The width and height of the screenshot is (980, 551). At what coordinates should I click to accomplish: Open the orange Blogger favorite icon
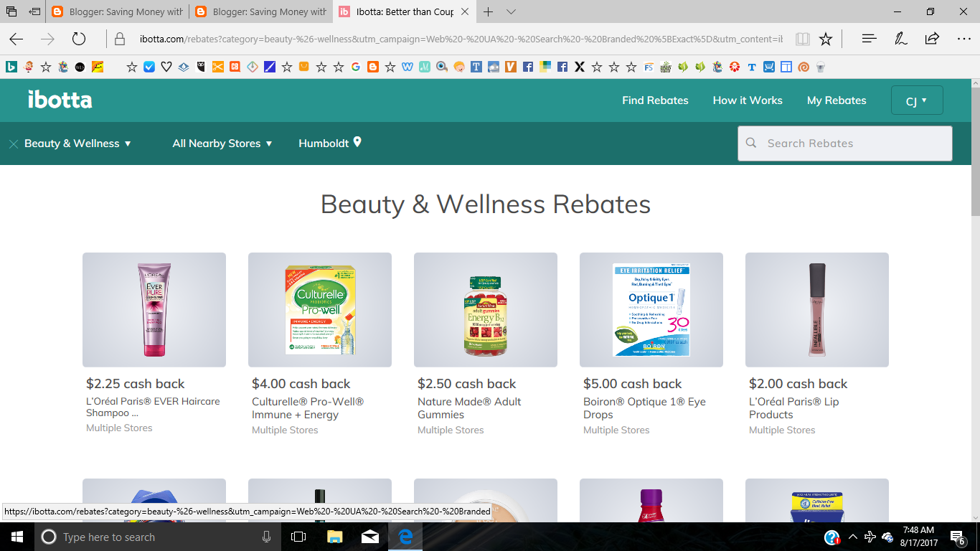click(x=372, y=67)
